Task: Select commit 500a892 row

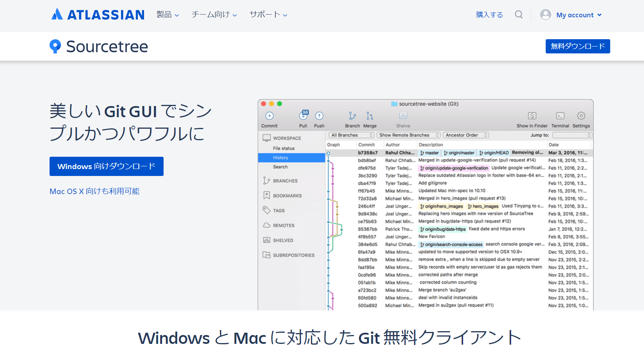Action: pos(459,305)
